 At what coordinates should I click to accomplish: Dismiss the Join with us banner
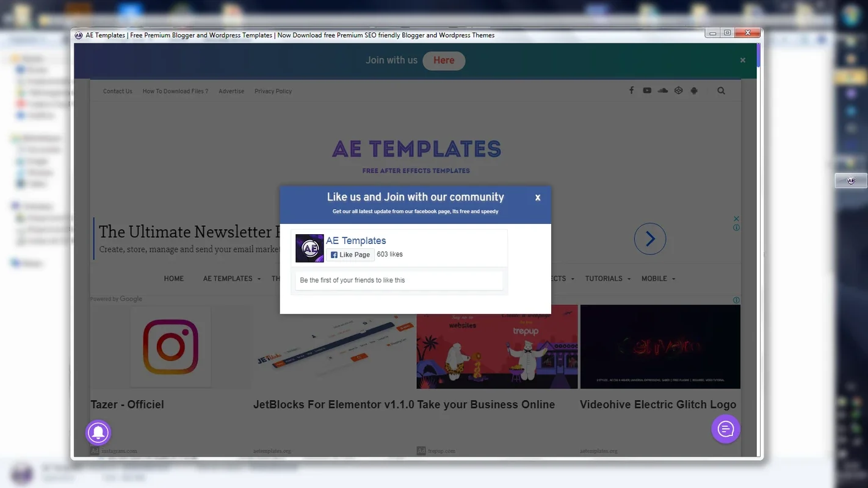pos(743,60)
